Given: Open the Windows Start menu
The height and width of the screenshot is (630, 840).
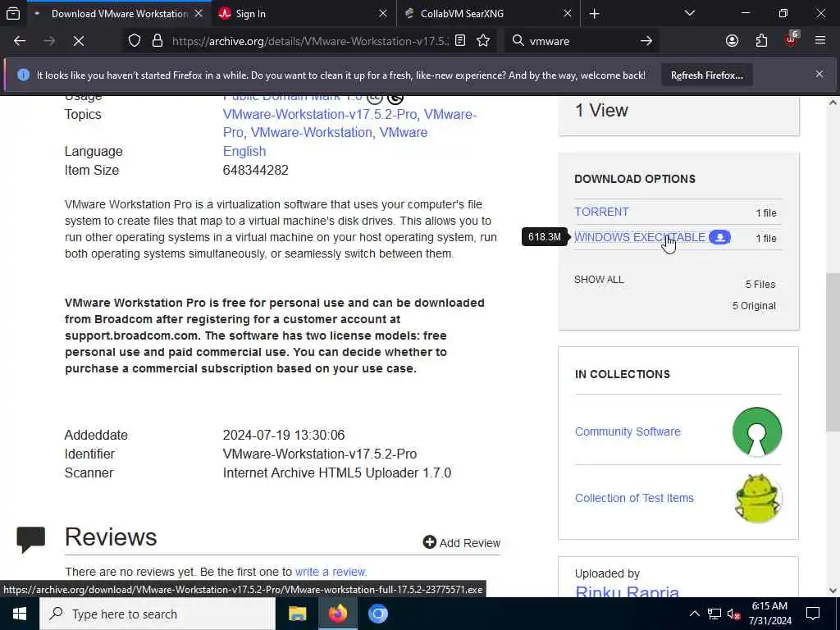Looking at the screenshot, I should coord(20,614).
